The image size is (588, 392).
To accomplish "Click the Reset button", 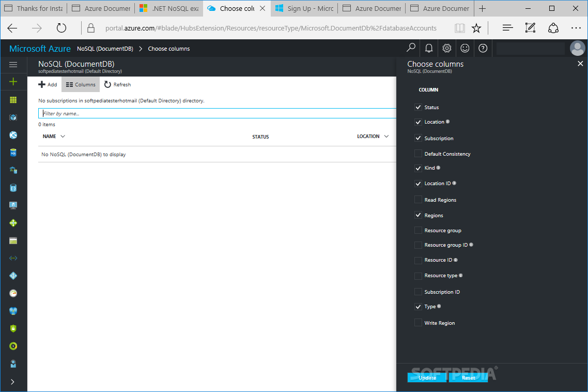I will 468,378.
